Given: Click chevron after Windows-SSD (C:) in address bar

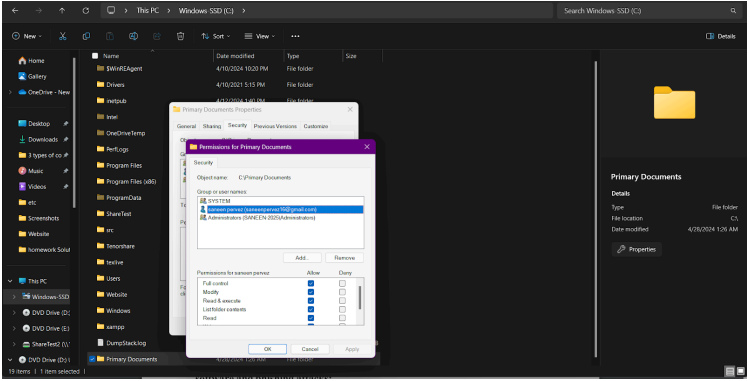Looking at the screenshot, I should [x=243, y=11].
